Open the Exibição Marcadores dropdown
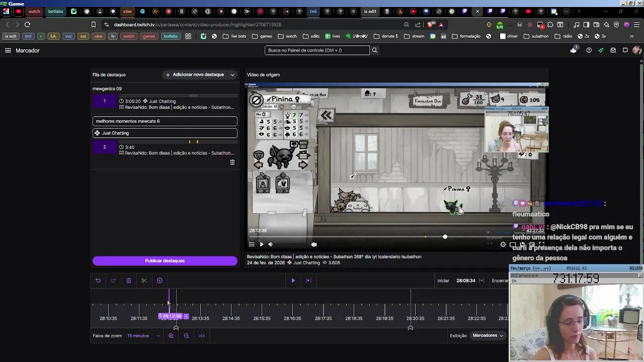 coord(488,335)
